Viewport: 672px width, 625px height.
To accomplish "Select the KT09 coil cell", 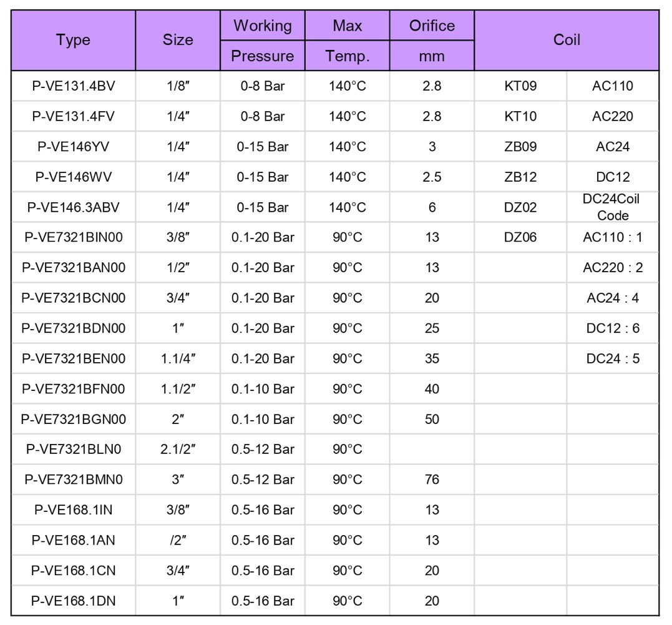I will click(520, 86).
